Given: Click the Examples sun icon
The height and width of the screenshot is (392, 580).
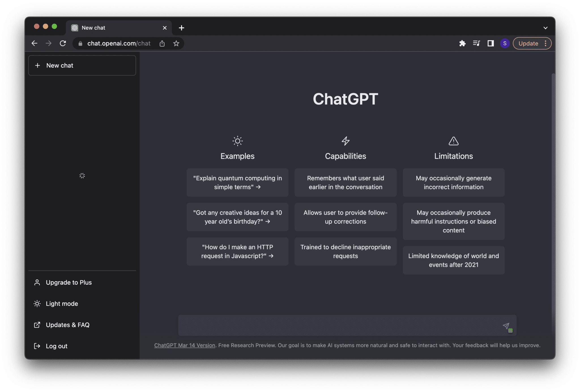Looking at the screenshot, I should tap(238, 141).
